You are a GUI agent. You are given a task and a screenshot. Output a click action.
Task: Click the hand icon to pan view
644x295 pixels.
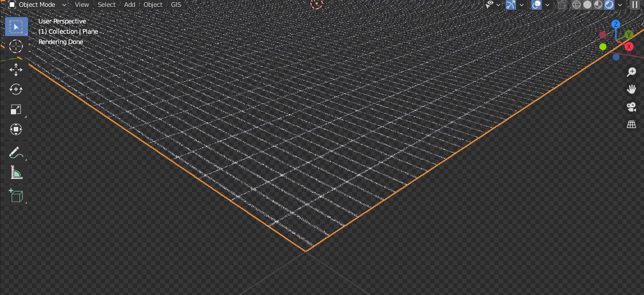coord(631,89)
